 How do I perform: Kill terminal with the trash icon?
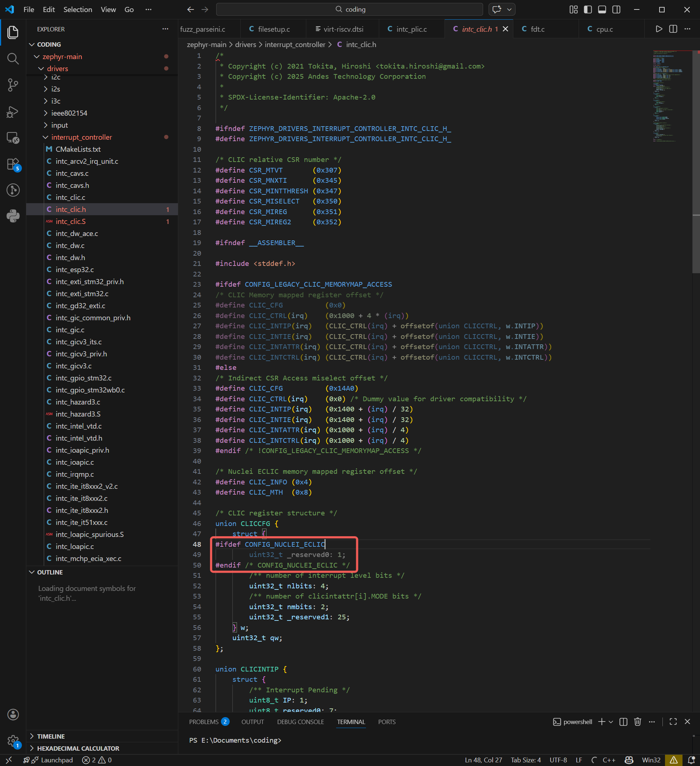(x=638, y=721)
